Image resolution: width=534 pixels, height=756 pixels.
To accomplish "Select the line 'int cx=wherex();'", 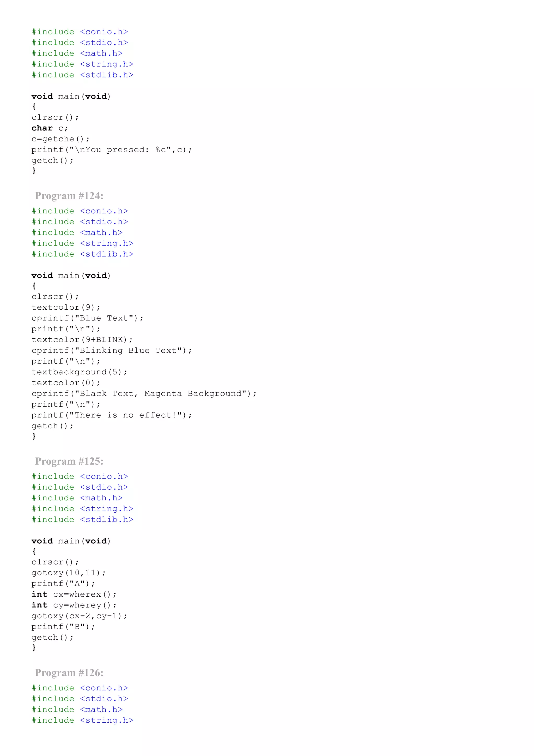I will (74, 594).
